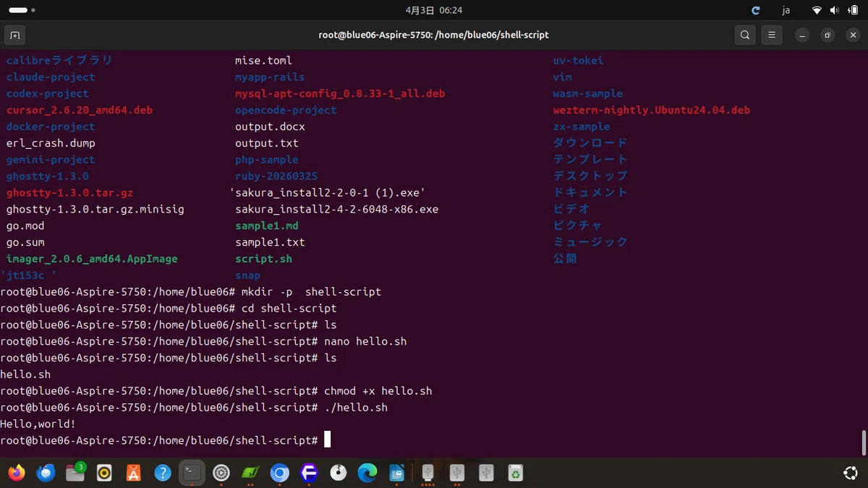Click the terminal window title text

[433, 35]
